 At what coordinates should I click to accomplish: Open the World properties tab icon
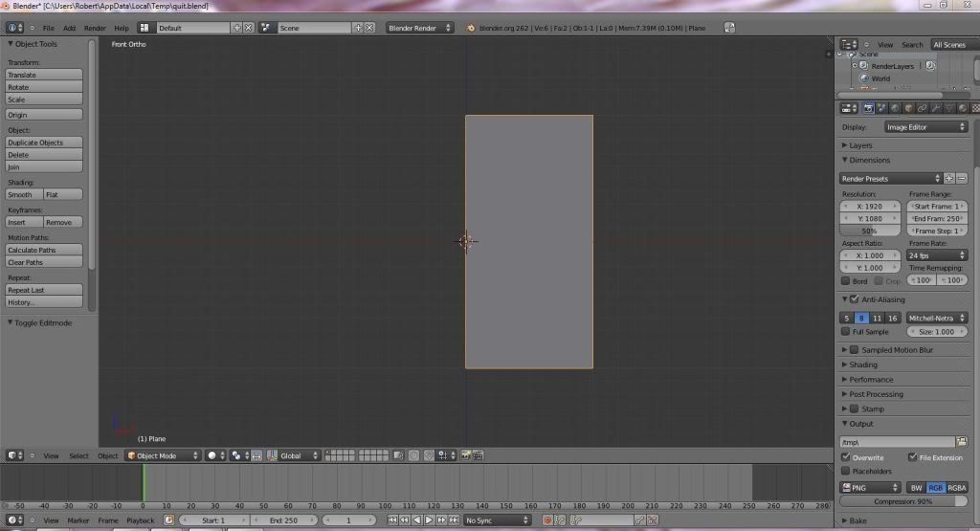[x=895, y=108]
